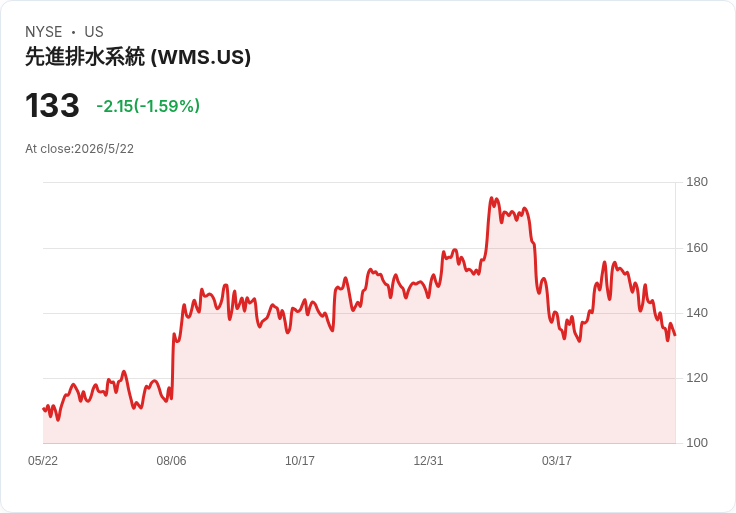Click the NYSE exchange label
This screenshot has height=513, width=736.
(x=44, y=32)
